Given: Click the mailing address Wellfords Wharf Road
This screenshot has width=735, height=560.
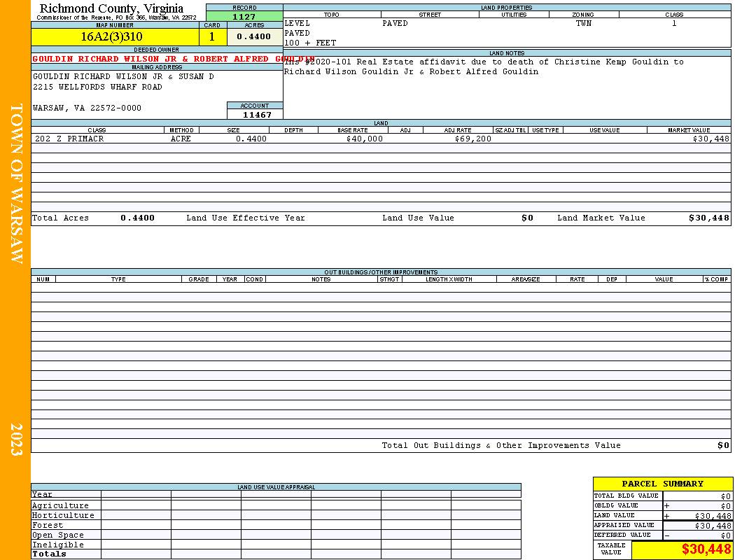Looking at the screenshot, I should (97, 87).
